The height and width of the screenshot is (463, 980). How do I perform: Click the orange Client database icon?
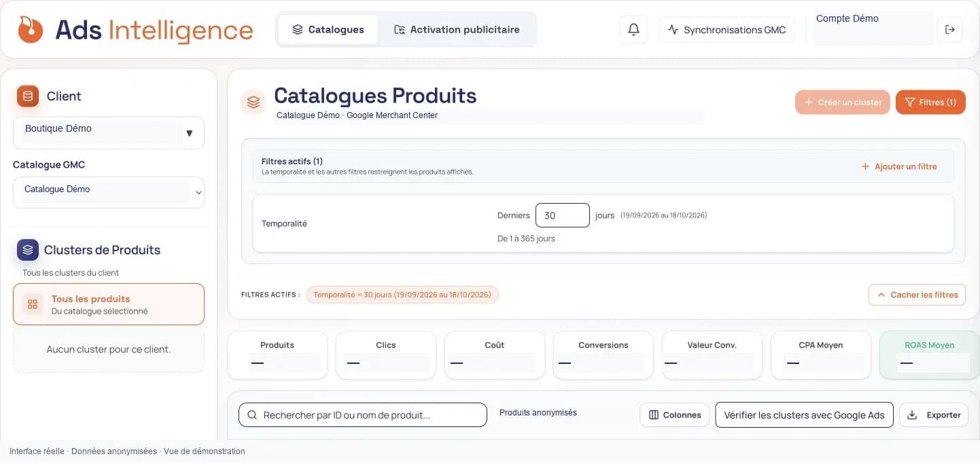coord(28,96)
